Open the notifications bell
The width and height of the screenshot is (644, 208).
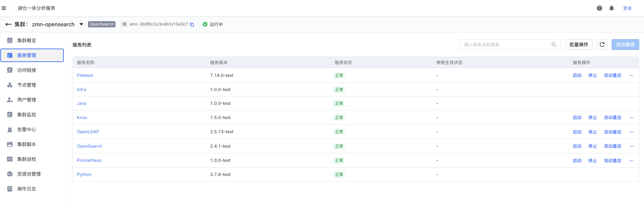click(611, 8)
